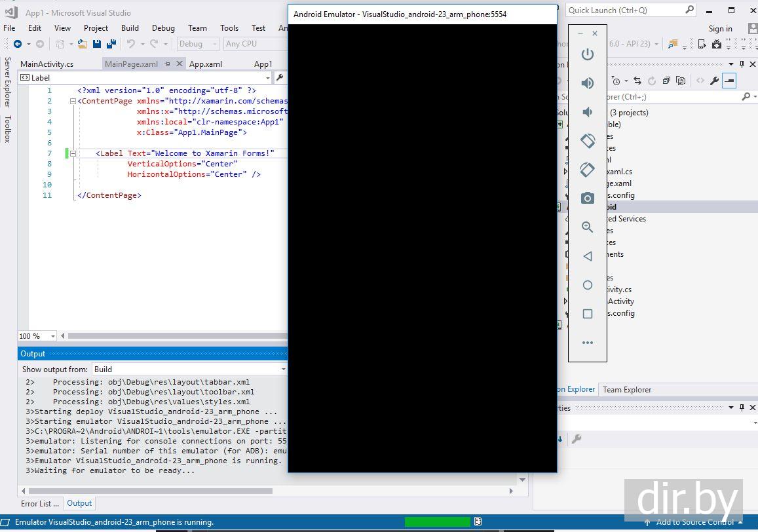The image size is (758, 532).
Task: Toggle pin on MainPage.xaml tab
Action: pos(168,64)
